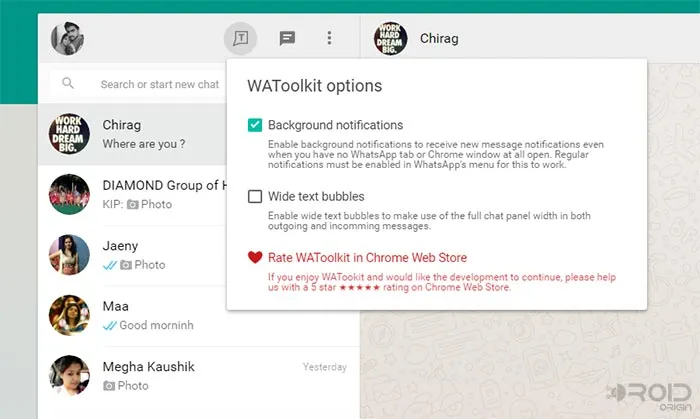Click the Background notifications label
The height and width of the screenshot is (419, 700).
click(x=335, y=125)
